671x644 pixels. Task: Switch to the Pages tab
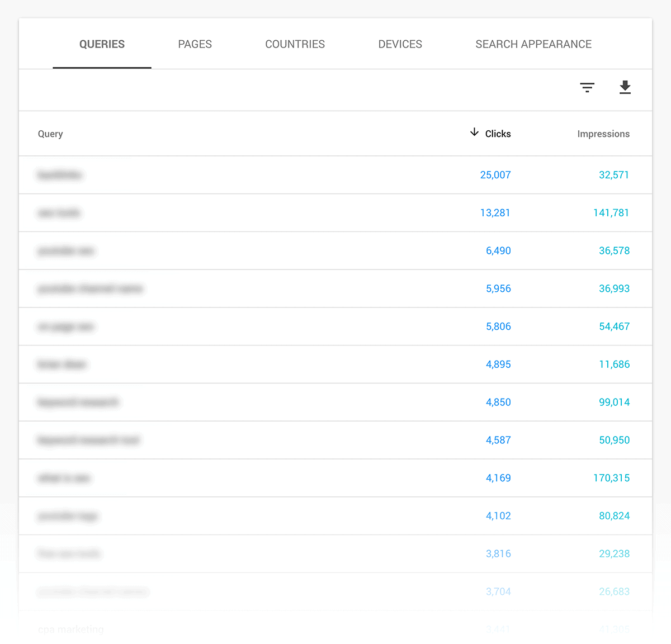[195, 44]
